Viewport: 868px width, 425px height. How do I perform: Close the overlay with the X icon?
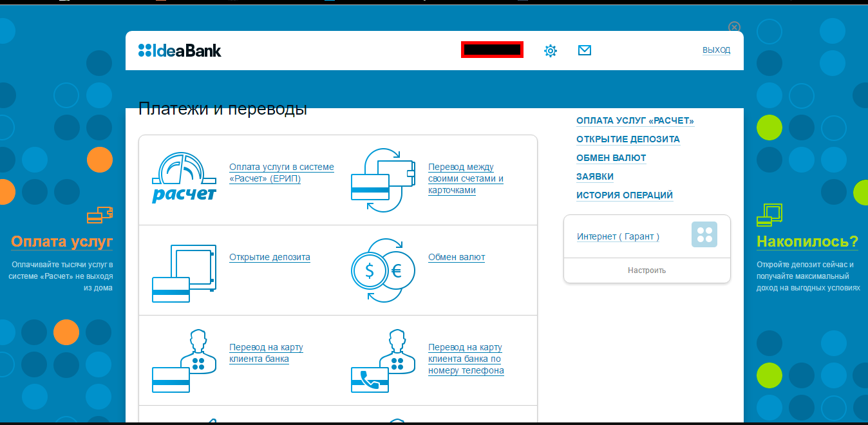[x=733, y=27]
